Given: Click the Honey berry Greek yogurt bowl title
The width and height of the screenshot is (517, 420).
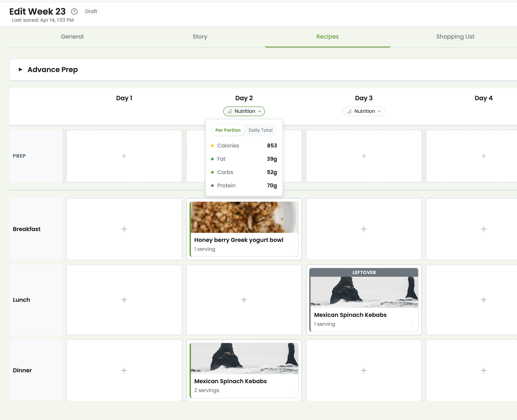Looking at the screenshot, I should tap(239, 240).
